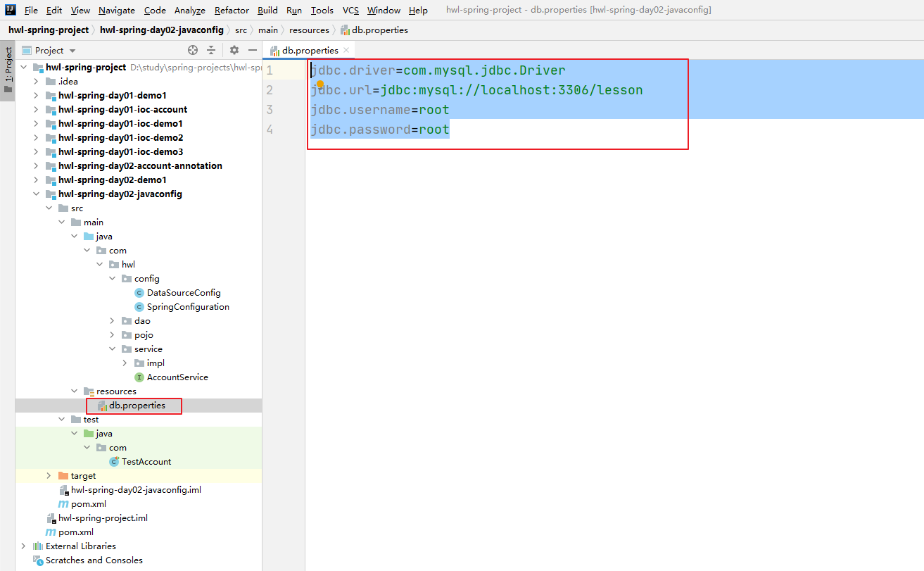Click line 2 jdbc.url in the editor
Viewport: 924px width, 571px height.
(x=477, y=90)
